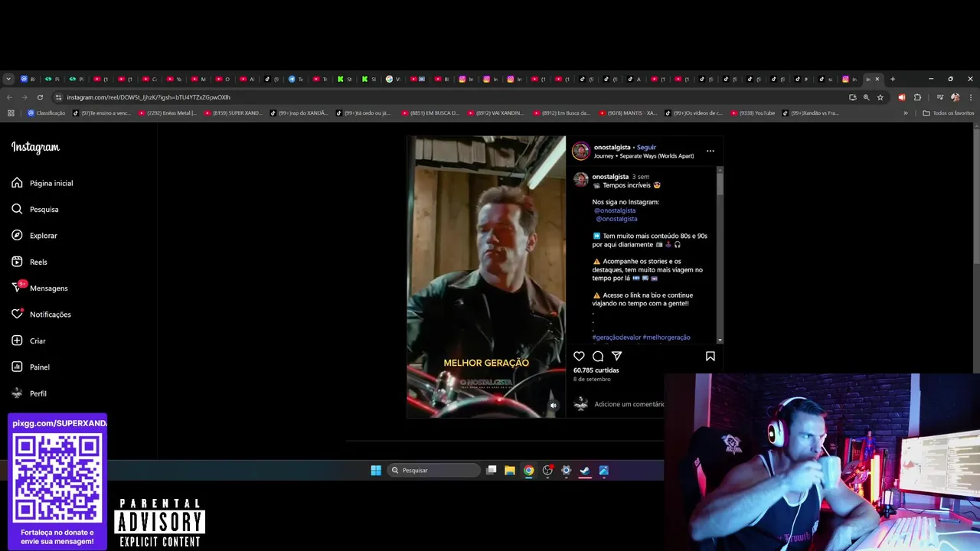The height and width of the screenshot is (551, 980).
Task: Open the Explorar section
Action: click(34, 236)
